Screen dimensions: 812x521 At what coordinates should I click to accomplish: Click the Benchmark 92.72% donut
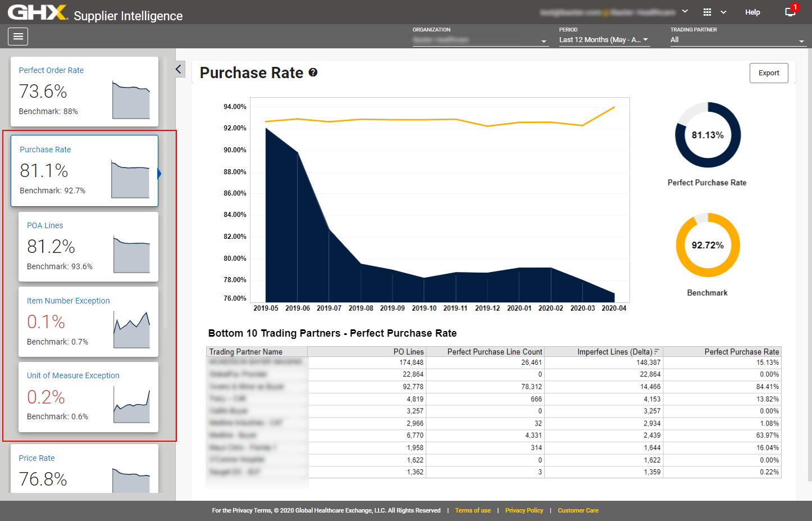click(x=708, y=245)
